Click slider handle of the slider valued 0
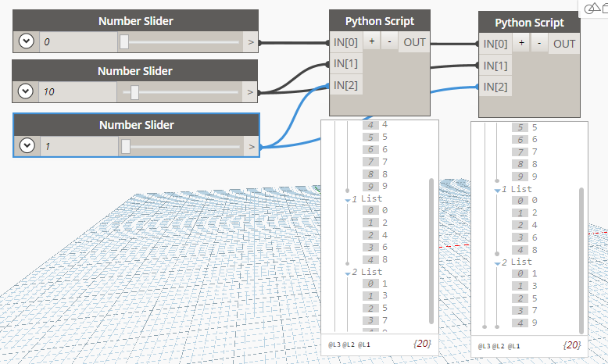 [x=124, y=42]
